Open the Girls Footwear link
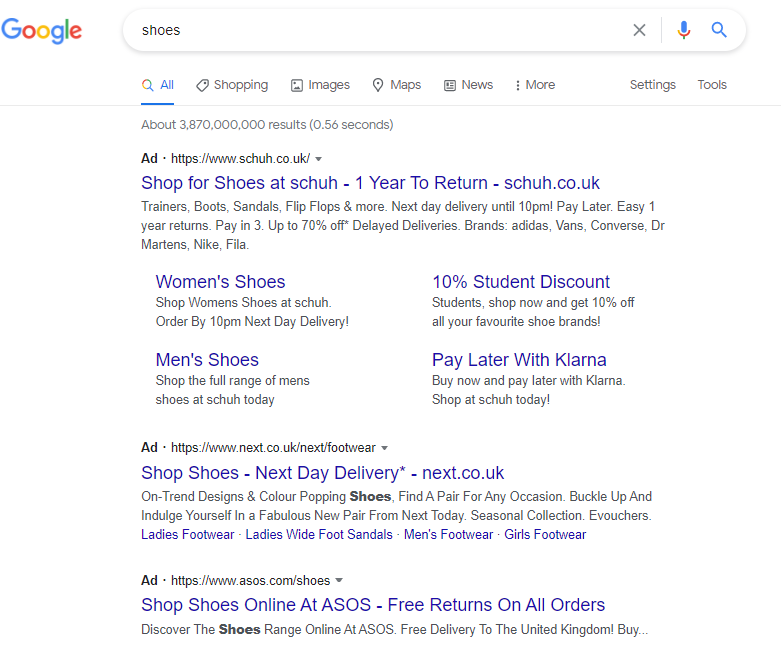The width and height of the screenshot is (781, 664). [545, 534]
